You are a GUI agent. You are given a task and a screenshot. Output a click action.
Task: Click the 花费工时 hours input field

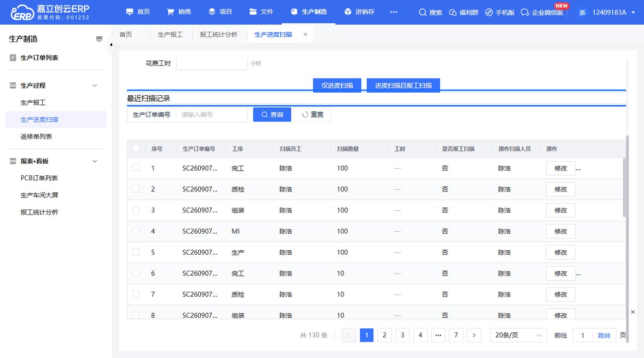(212, 63)
